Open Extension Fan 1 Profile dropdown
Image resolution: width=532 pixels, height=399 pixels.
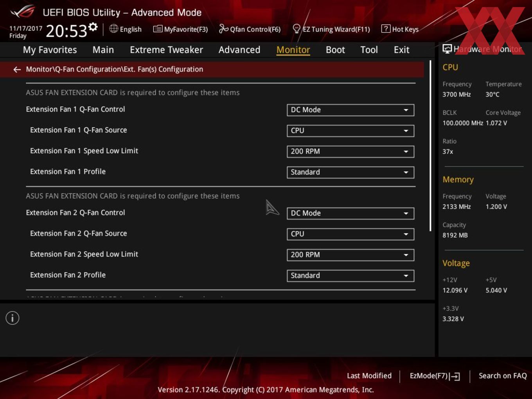coord(350,172)
